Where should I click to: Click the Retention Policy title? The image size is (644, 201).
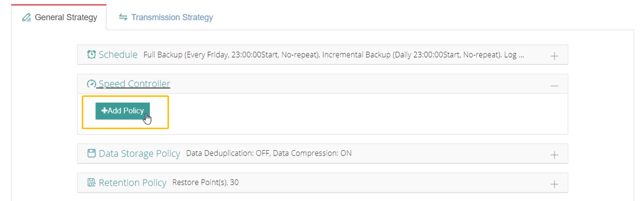pos(133,182)
